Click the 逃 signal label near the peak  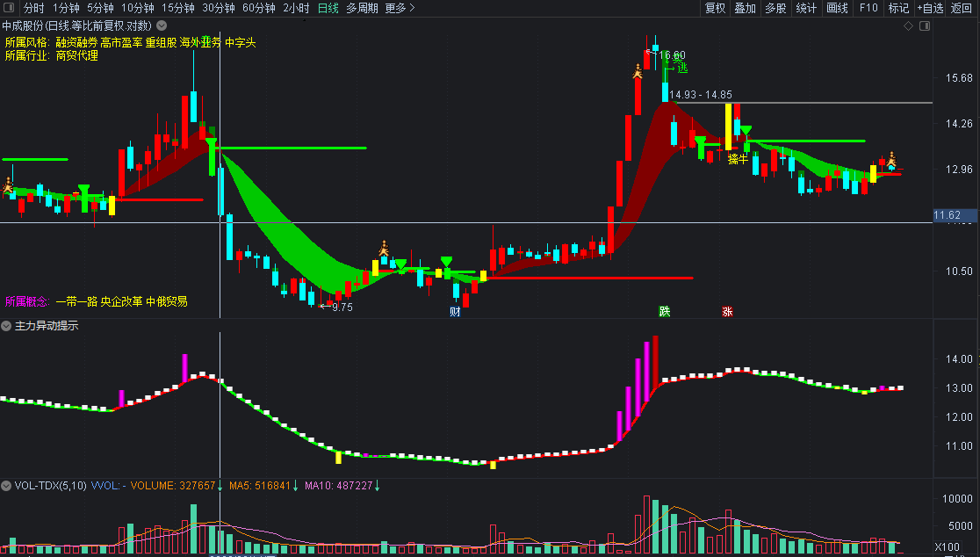click(x=682, y=68)
